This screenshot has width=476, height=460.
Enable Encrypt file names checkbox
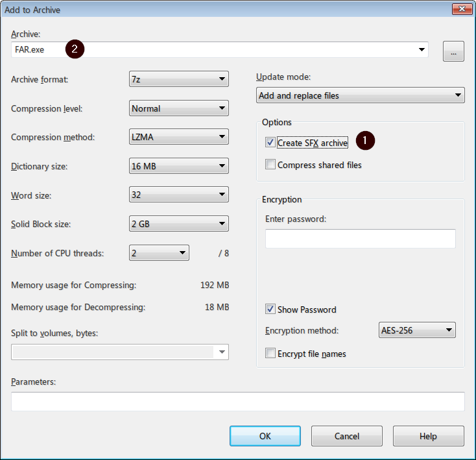point(270,354)
